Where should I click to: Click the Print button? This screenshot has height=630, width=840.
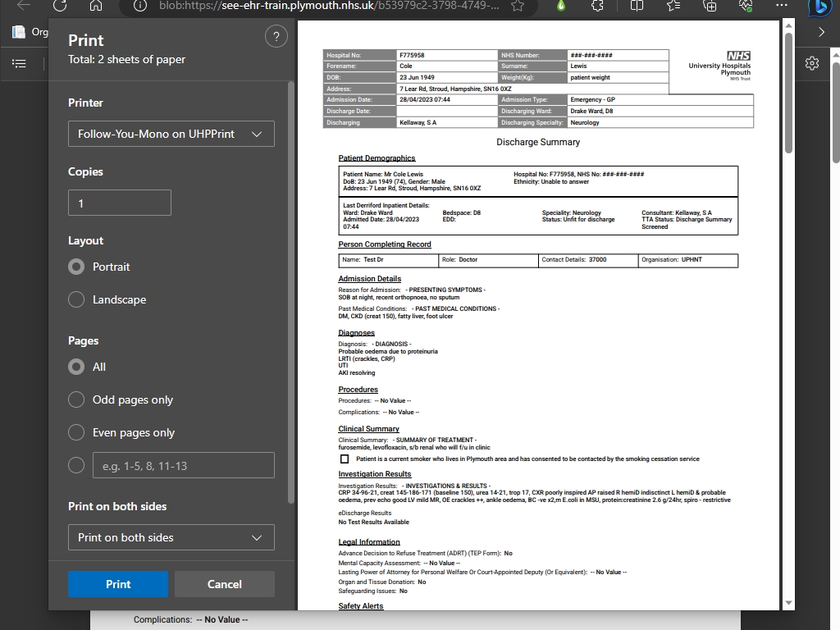tap(118, 584)
